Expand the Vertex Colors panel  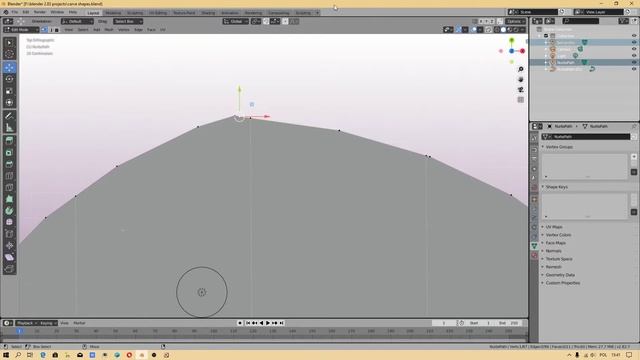[558, 235]
